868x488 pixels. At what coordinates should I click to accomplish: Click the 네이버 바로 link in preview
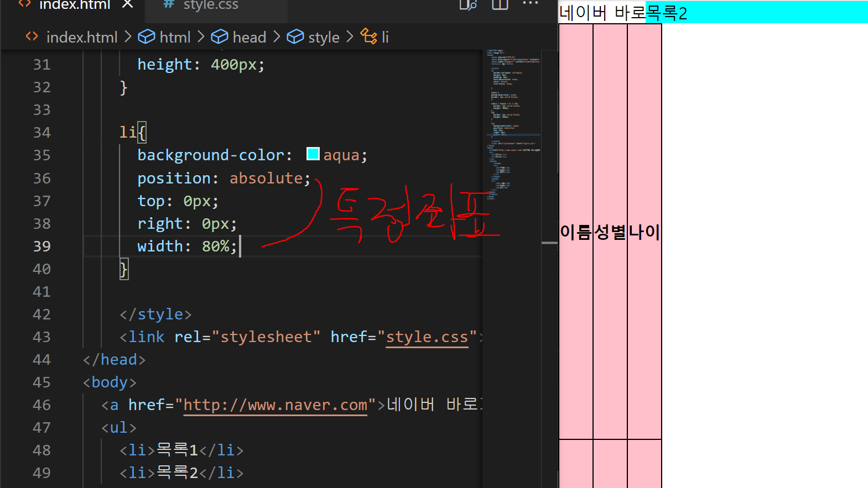[602, 13]
